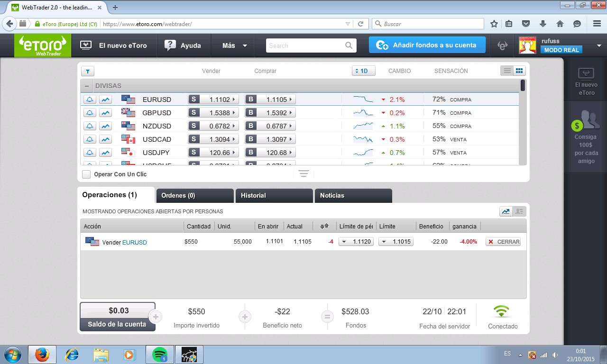Sort operations by the arrows column header
The height and width of the screenshot is (364, 607).
324,226
